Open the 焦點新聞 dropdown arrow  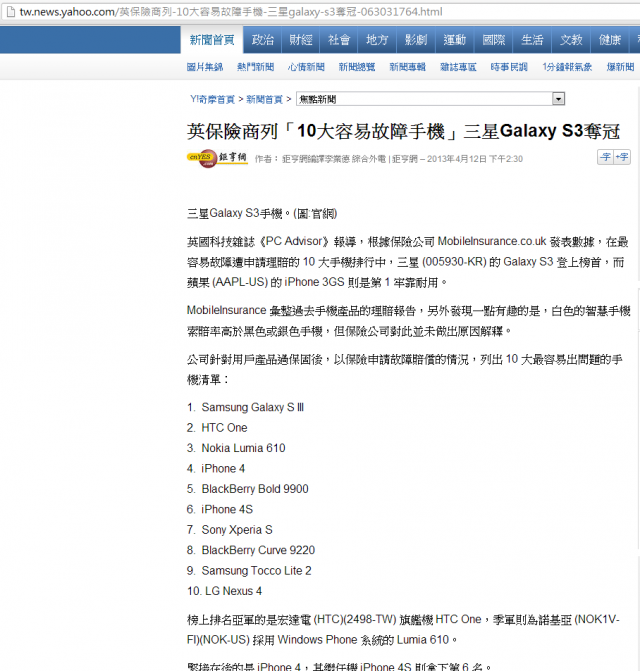[x=558, y=99]
